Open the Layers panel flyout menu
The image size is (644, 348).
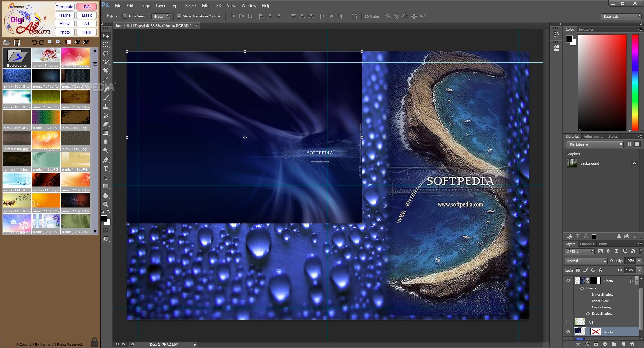click(640, 244)
